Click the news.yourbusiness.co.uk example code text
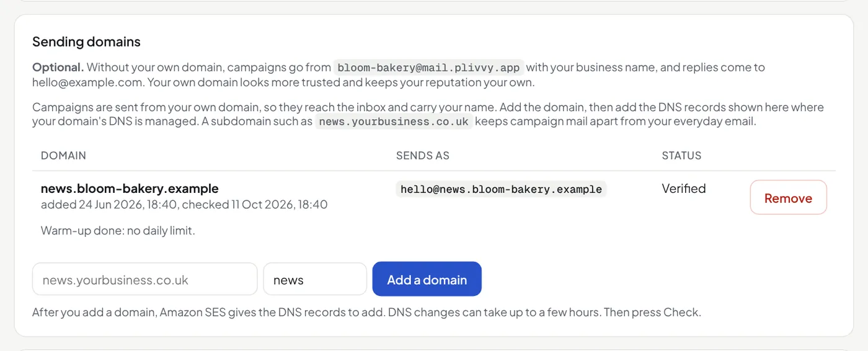 (394, 122)
